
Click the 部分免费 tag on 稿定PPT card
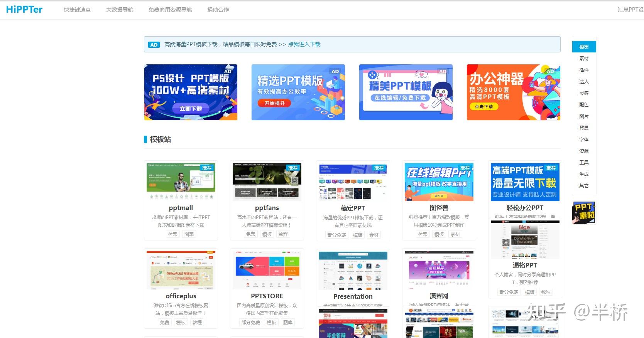coord(337,235)
